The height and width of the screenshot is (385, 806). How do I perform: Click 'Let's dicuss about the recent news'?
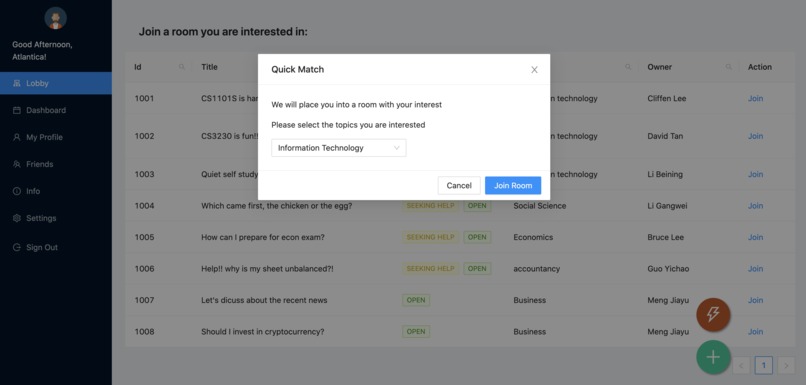[x=264, y=300]
